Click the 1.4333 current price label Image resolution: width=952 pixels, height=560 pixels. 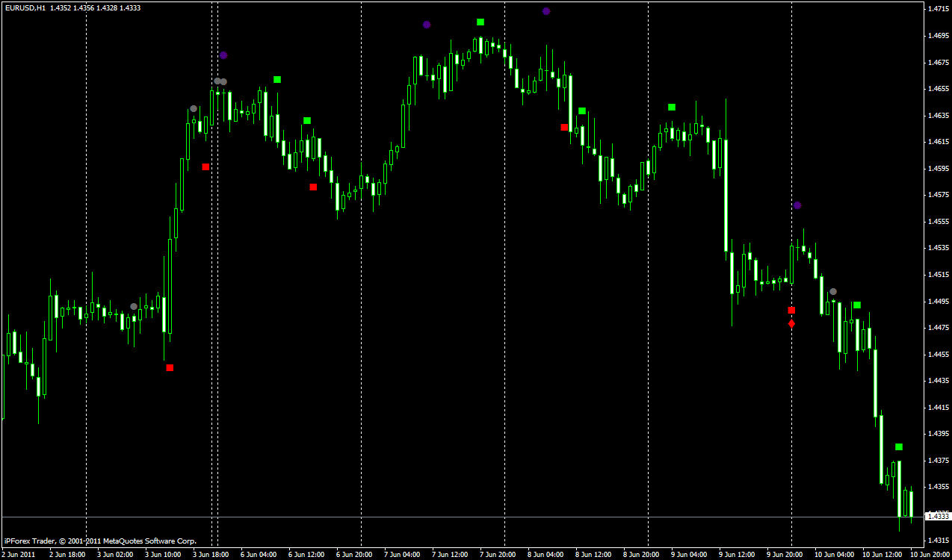coord(938,516)
